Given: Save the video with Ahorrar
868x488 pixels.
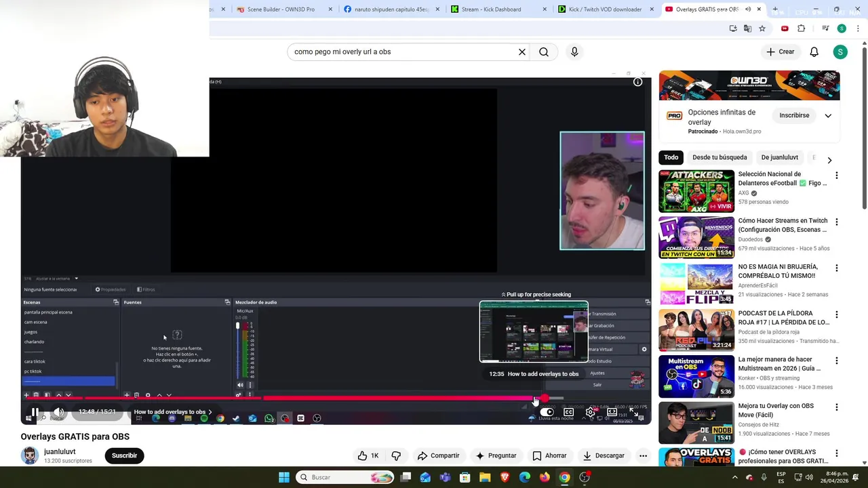Looking at the screenshot, I should [549, 455].
